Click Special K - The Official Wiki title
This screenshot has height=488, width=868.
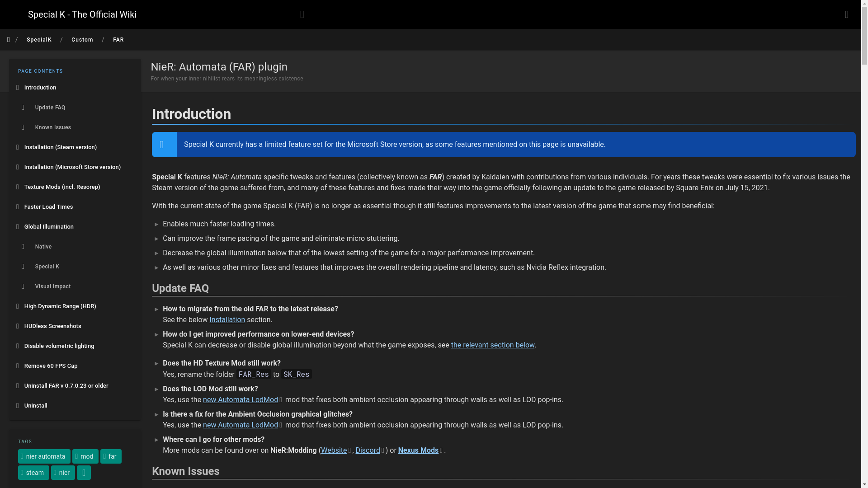[82, 14]
